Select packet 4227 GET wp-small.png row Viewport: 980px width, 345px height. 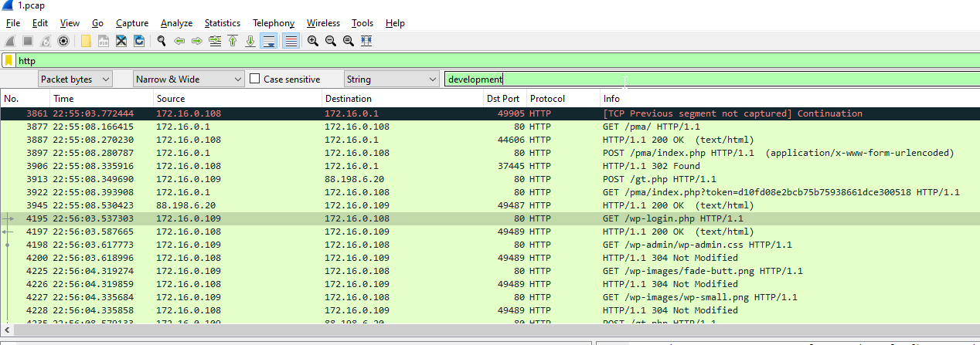click(x=490, y=297)
